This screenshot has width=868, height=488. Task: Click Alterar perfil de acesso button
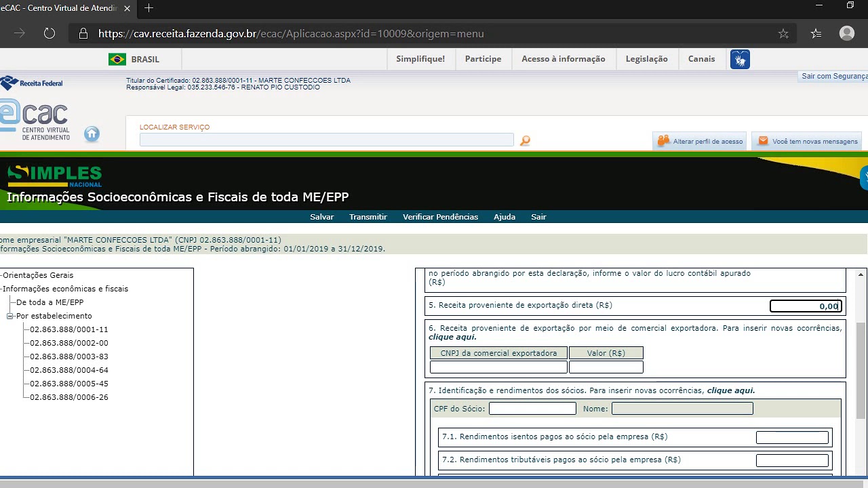(700, 141)
